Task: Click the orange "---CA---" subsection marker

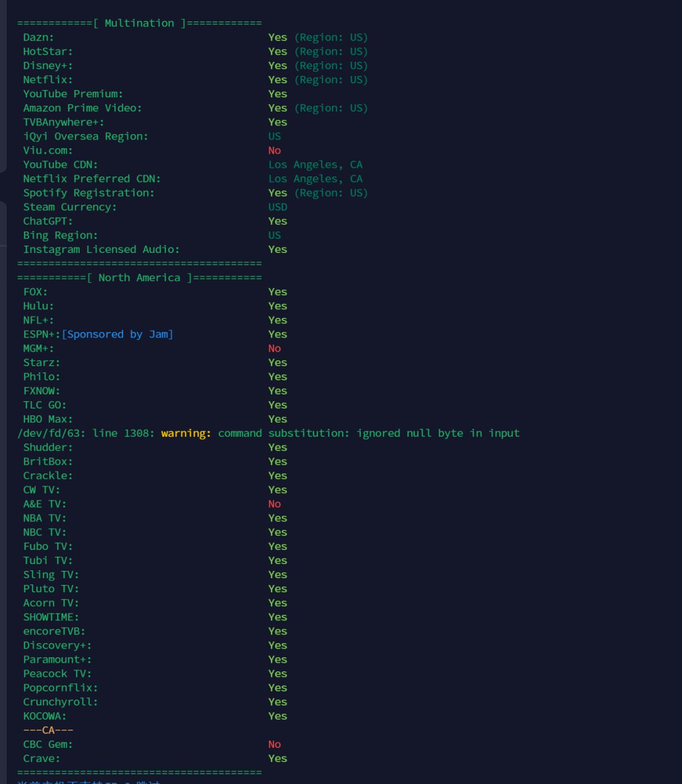Action: 48,730
